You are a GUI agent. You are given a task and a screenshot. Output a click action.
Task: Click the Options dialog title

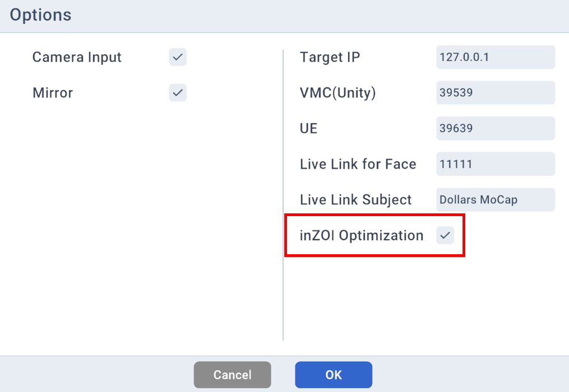pos(40,15)
